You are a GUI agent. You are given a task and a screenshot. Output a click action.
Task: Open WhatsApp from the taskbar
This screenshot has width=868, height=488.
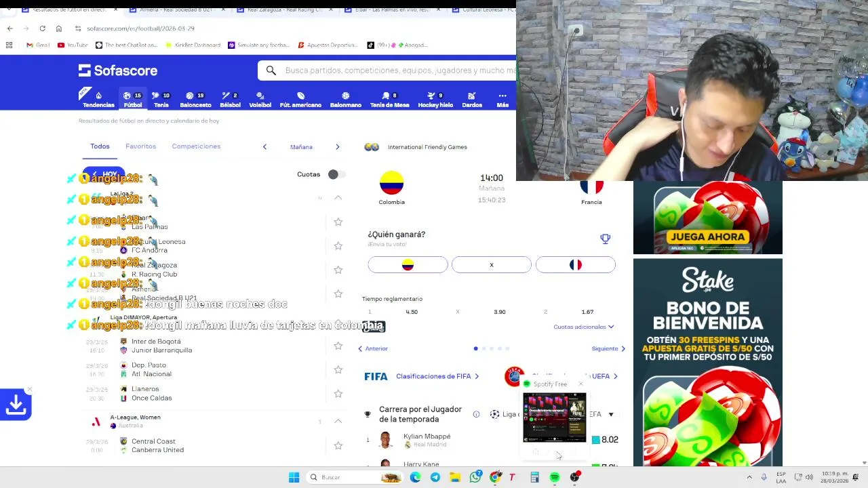click(475, 477)
